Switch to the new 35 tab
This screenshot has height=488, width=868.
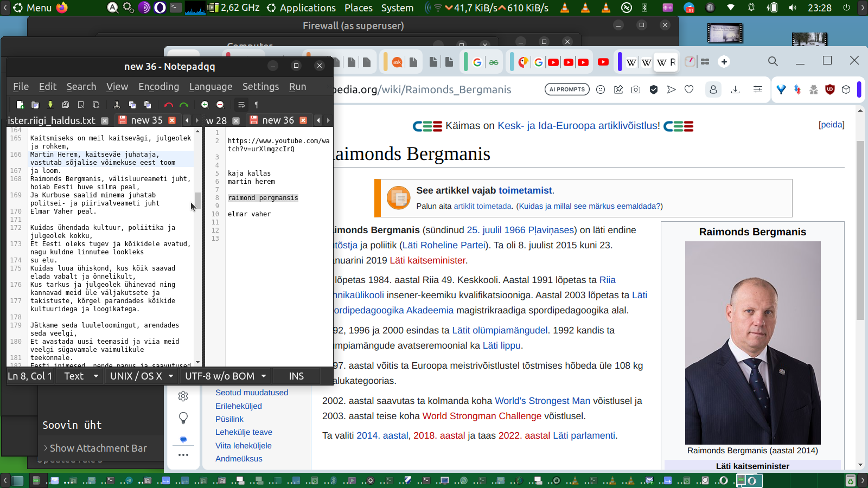click(146, 120)
